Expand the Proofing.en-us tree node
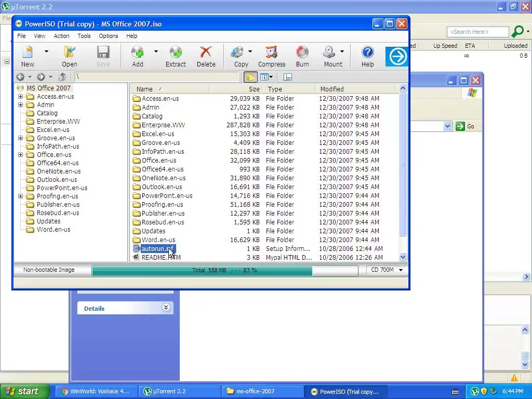 pyautogui.click(x=20, y=196)
